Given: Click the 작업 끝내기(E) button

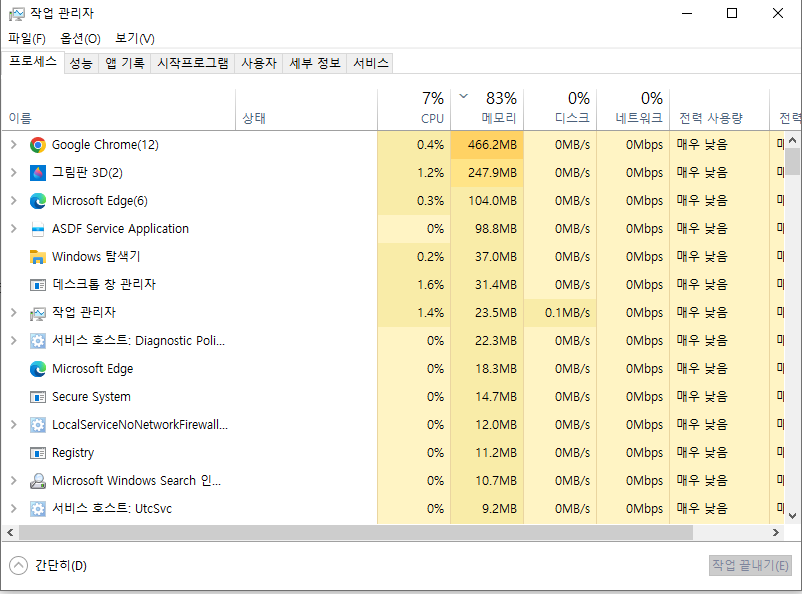Looking at the screenshot, I should pyautogui.click(x=750, y=565).
